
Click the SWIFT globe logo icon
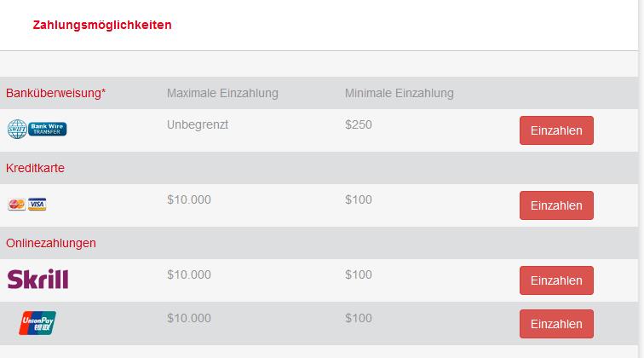(17, 129)
